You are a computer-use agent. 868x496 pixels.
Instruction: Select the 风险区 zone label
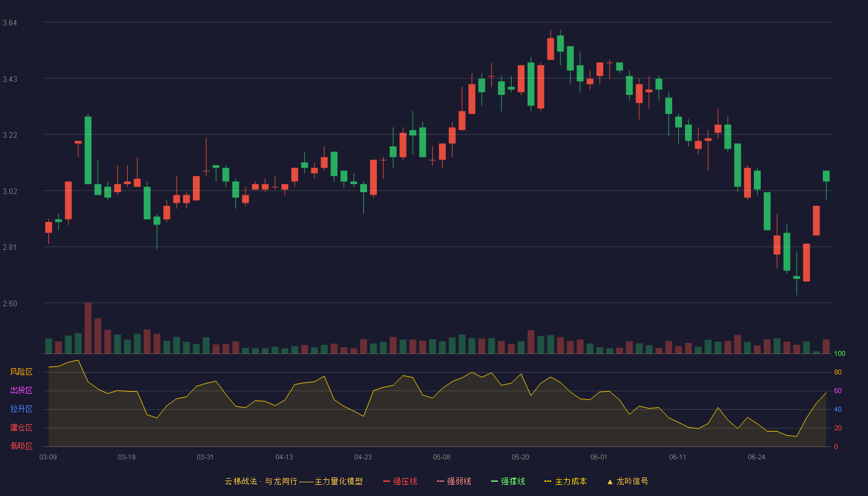[21, 372]
